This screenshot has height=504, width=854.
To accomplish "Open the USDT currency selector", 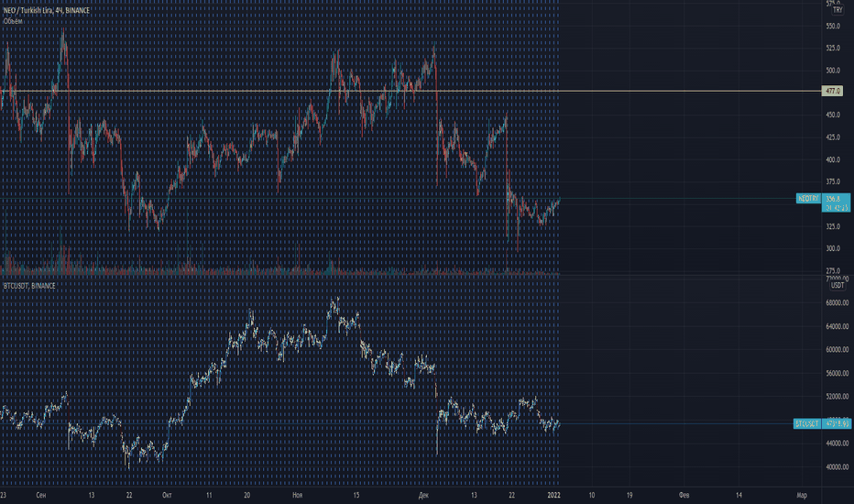I will [x=838, y=286].
